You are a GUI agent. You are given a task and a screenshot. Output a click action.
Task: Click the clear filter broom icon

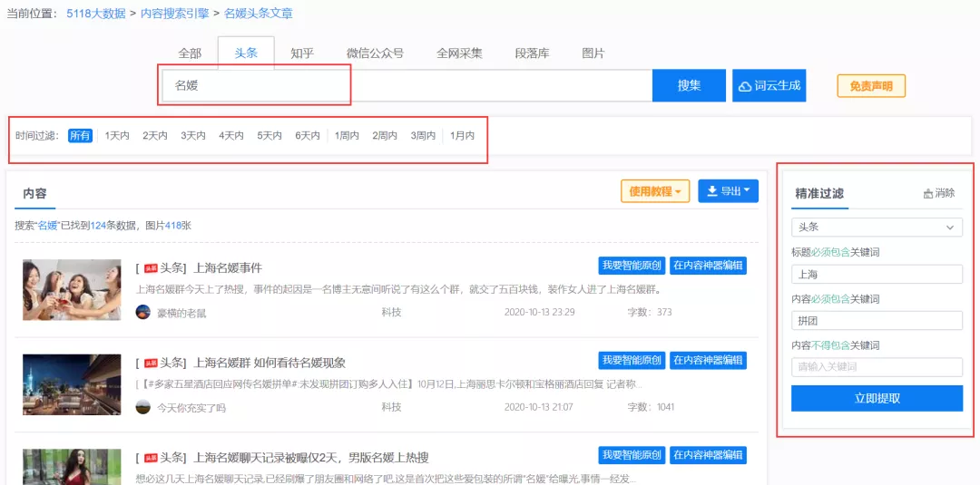928,193
